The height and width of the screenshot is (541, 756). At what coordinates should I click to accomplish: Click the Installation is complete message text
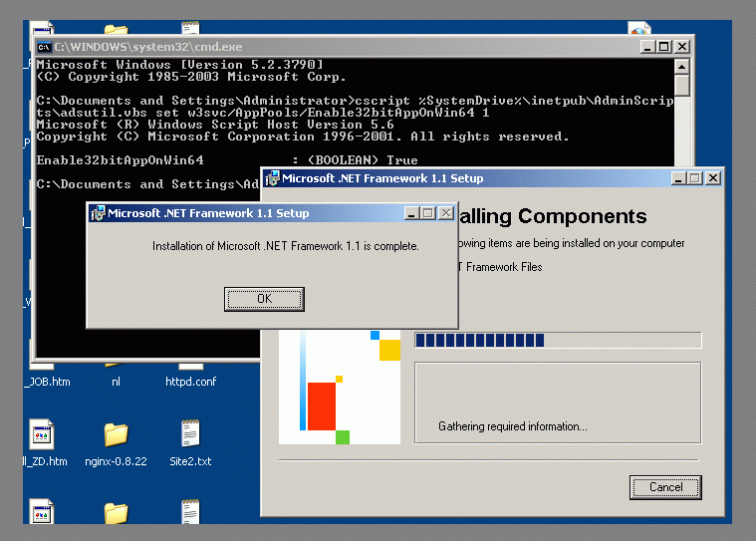tap(286, 246)
